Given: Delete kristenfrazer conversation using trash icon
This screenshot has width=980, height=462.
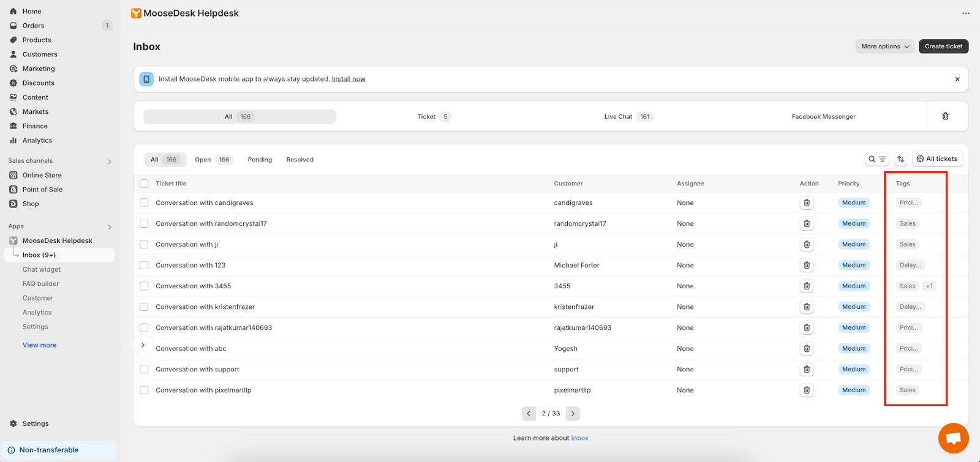Looking at the screenshot, I should 807,307.
